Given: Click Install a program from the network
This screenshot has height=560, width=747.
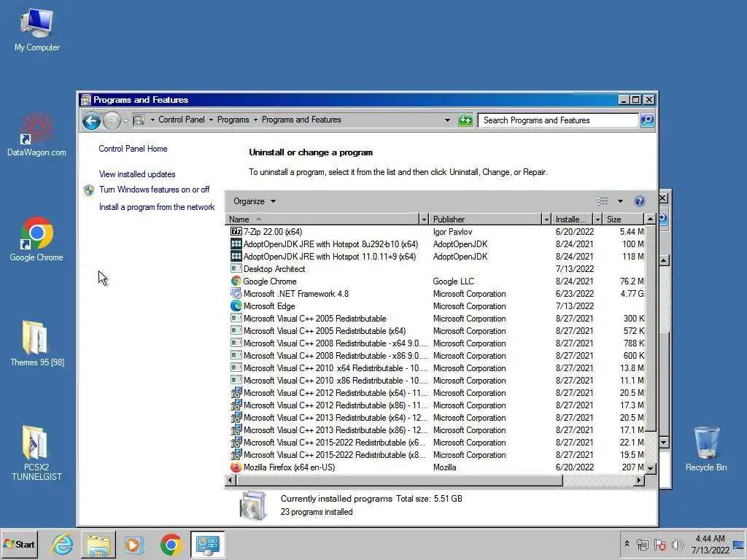Looking at the screenshot, I should [x=157, y=207].
